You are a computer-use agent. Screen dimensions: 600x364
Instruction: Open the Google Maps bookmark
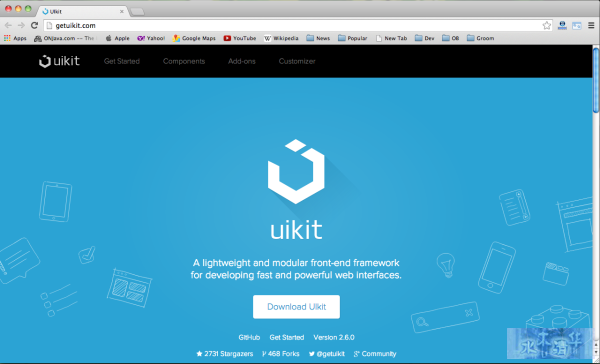coord(194,38)
